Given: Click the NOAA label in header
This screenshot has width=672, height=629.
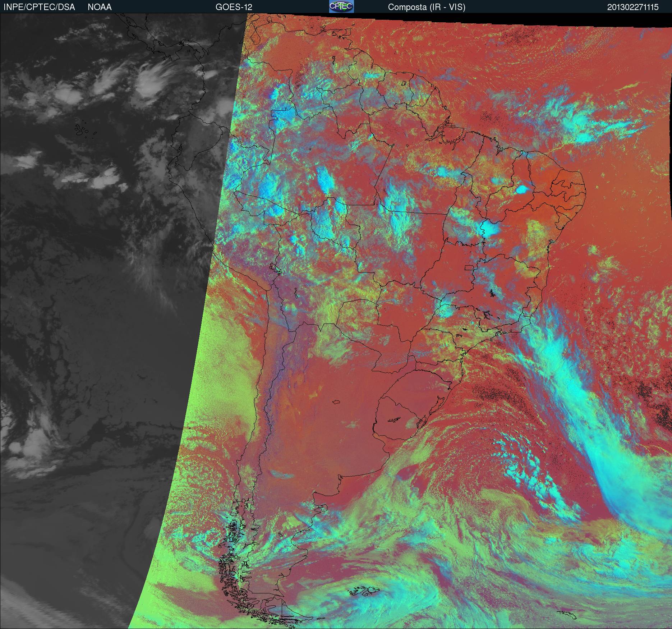Looking at the screenshot, I should 100,7.
